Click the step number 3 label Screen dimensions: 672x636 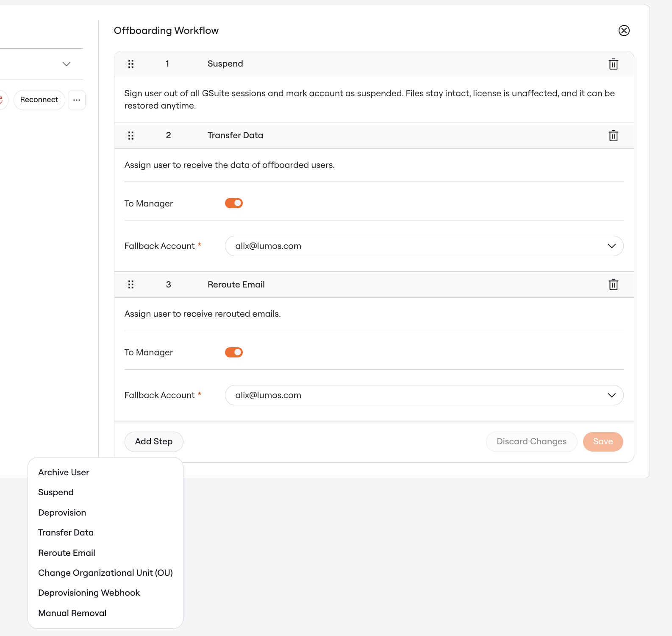tap(169, 285)
